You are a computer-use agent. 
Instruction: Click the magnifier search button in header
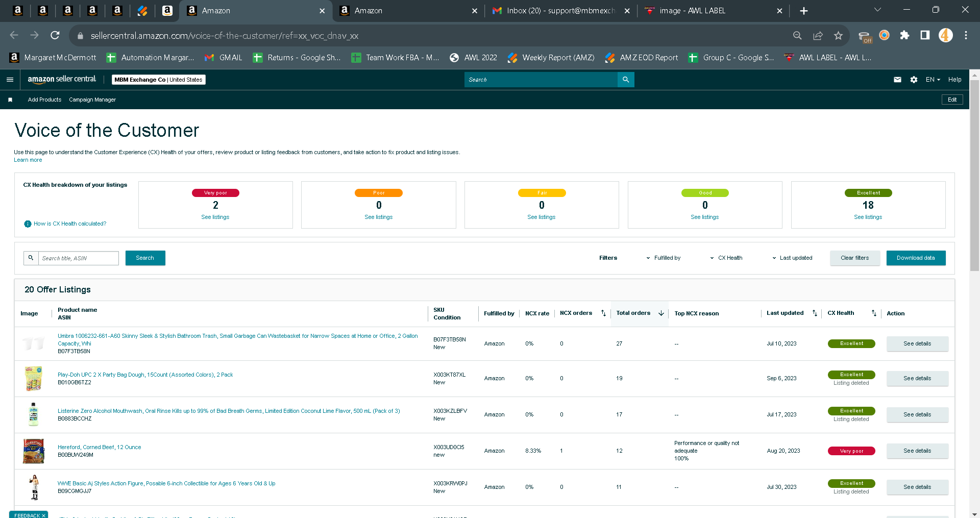626,80
